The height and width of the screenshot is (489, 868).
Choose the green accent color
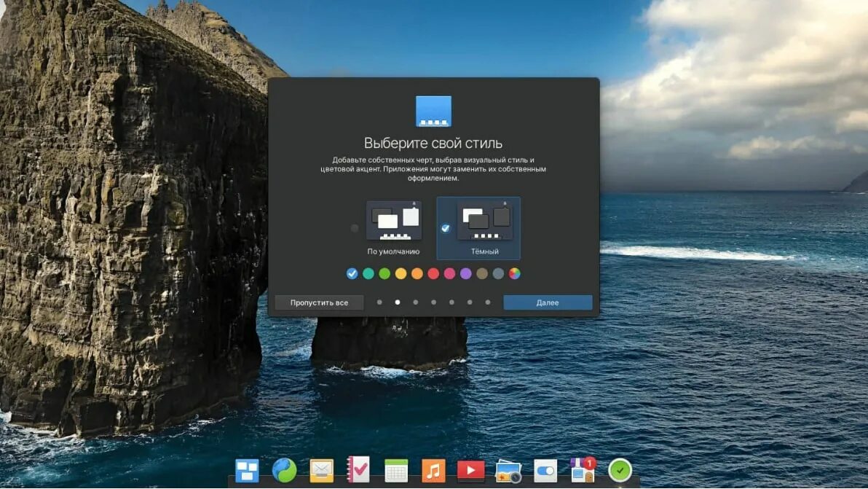coord(384,273)
